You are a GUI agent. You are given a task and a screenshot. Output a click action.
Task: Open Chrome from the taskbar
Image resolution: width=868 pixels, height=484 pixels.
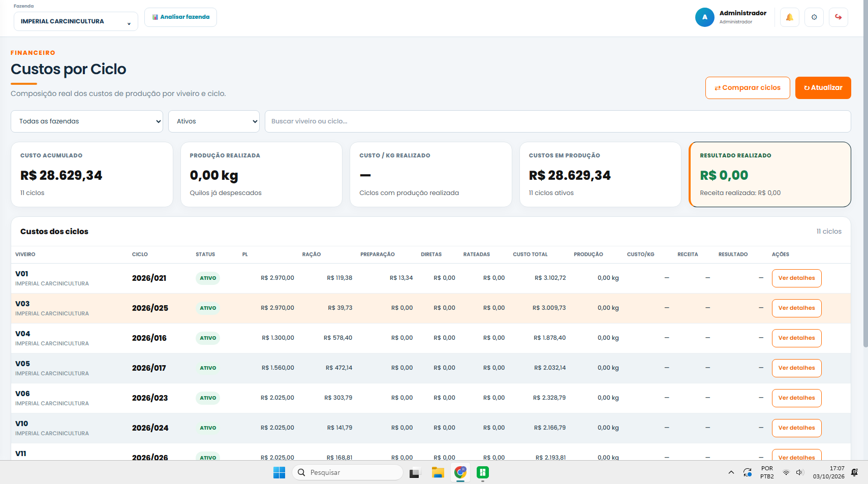(460, 472)
